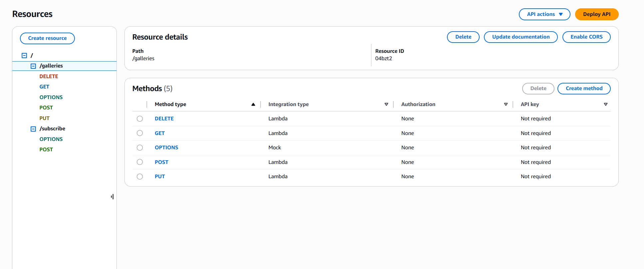Click the Create method button
644x269 pixels.
[x=584, y=88]
